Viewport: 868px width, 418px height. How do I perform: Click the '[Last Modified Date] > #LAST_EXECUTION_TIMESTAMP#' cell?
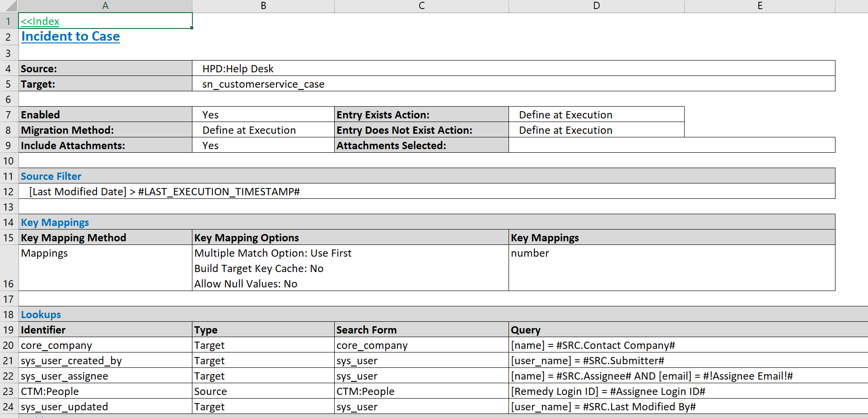click(427, 192)
